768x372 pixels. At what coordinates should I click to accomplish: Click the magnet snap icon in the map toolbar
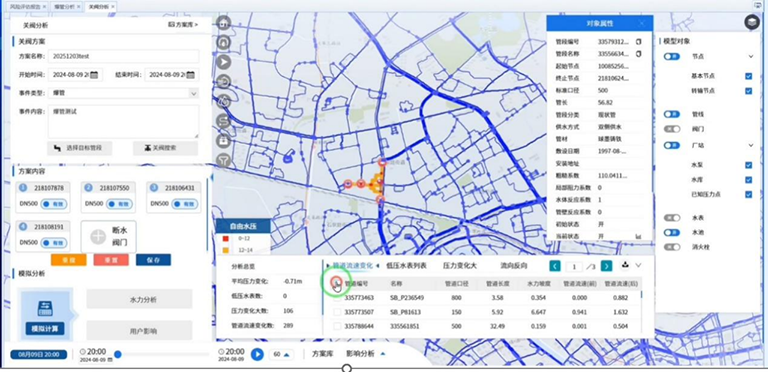click(224, 42)
